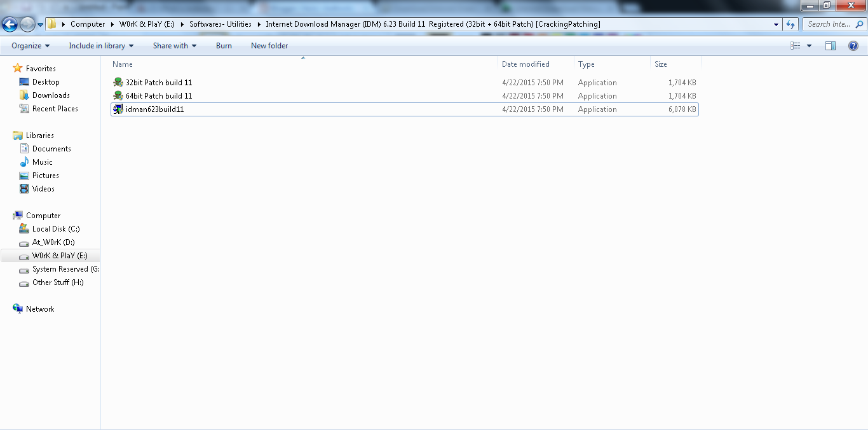Select the 32bit Patch build 11 icon
This screenshot has height=430, width=868.
click(118, 83)
